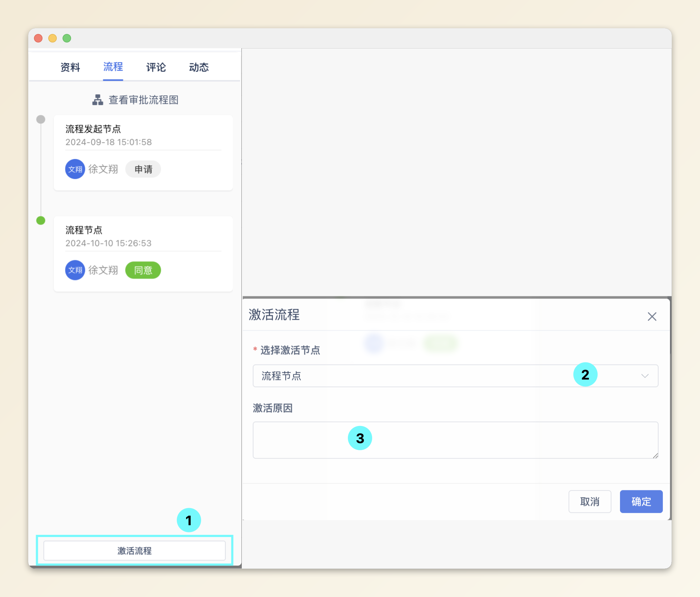This screenshot has height=597, width=700.
Task: Focus the 激活原因 text area
Action: click(x=455, y=440)
